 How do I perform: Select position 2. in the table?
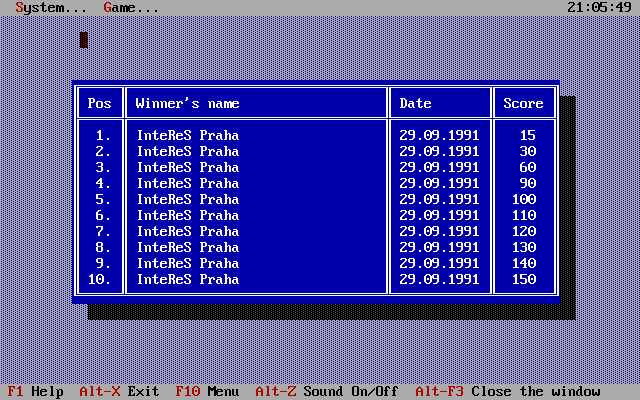click(x=103, y=151)
